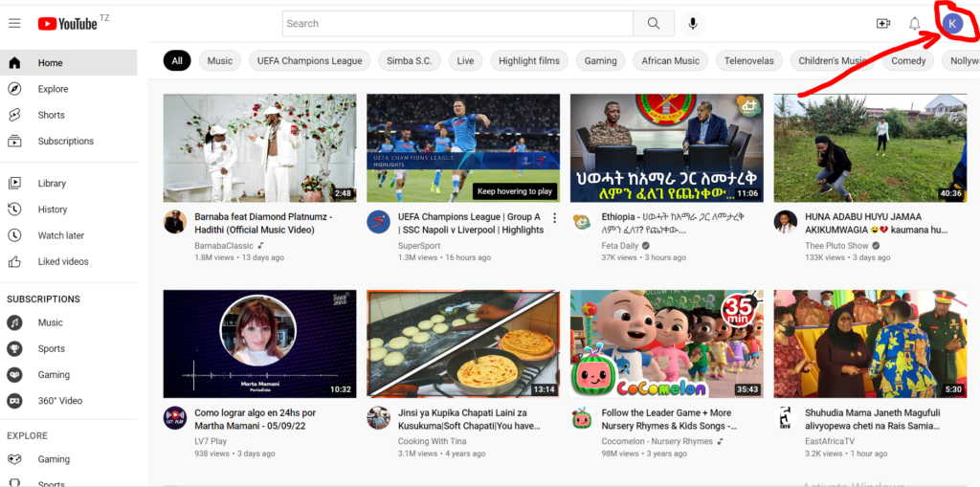Viewport: 980px width, 487px height.
Task: Open the Create video camera icon
Action: [x=883, y=24]
